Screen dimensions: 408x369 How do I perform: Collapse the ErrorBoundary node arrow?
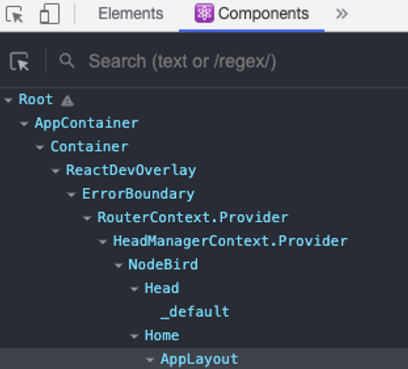point(71,195)
